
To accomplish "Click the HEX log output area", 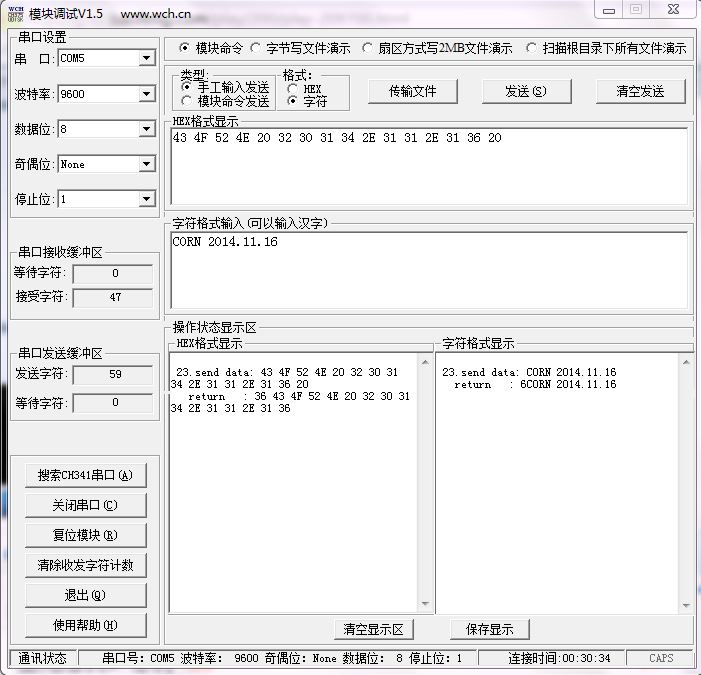I will [x=294, y=483].
